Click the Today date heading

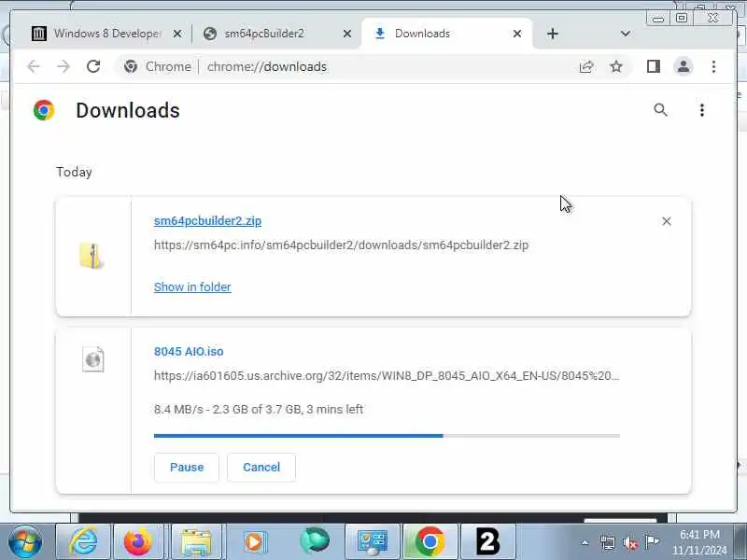[75, 172]
